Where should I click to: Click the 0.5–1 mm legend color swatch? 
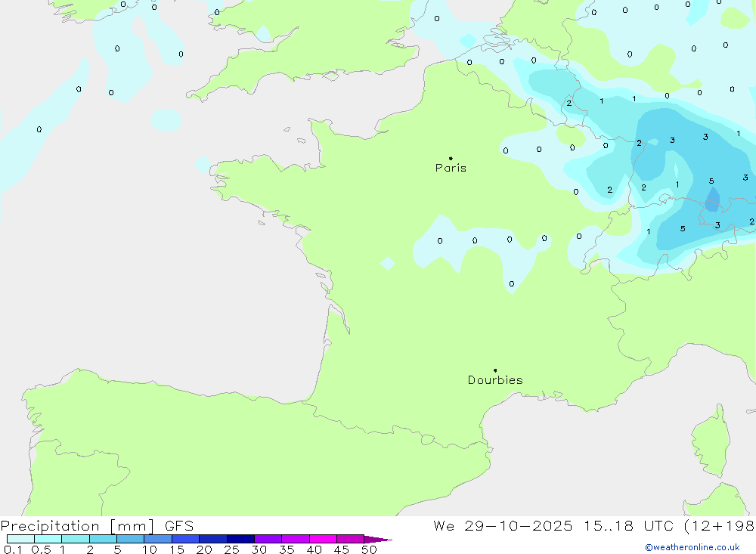(x=48, y=539)
